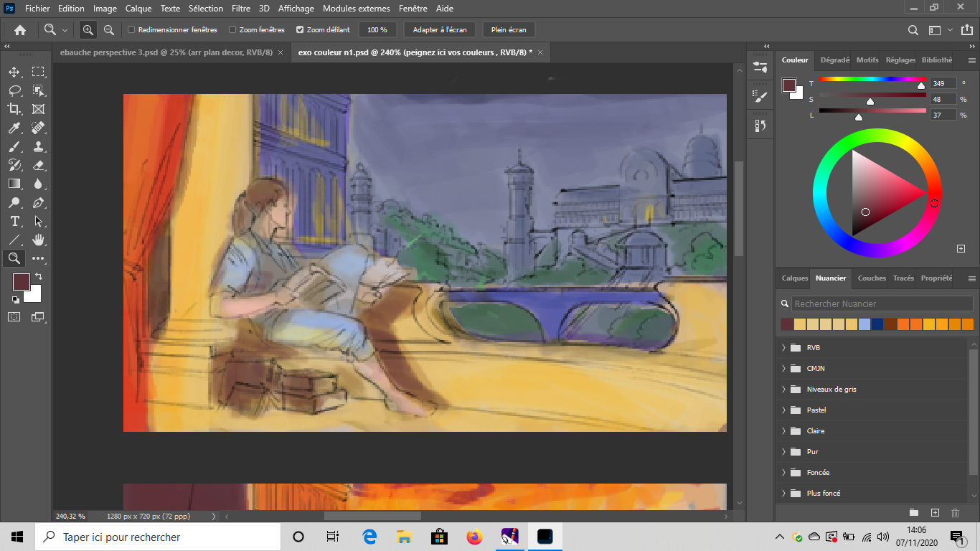Pick the light blue swatch in Nuancier
Viewport: 980px width, 551px height.
click(864, 324)
